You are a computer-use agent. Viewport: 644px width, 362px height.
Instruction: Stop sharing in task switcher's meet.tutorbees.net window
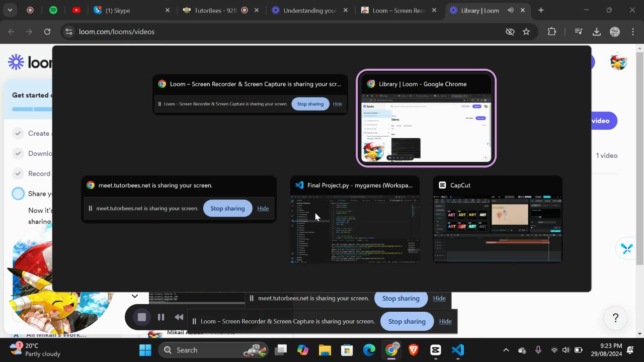pos(227,209)
